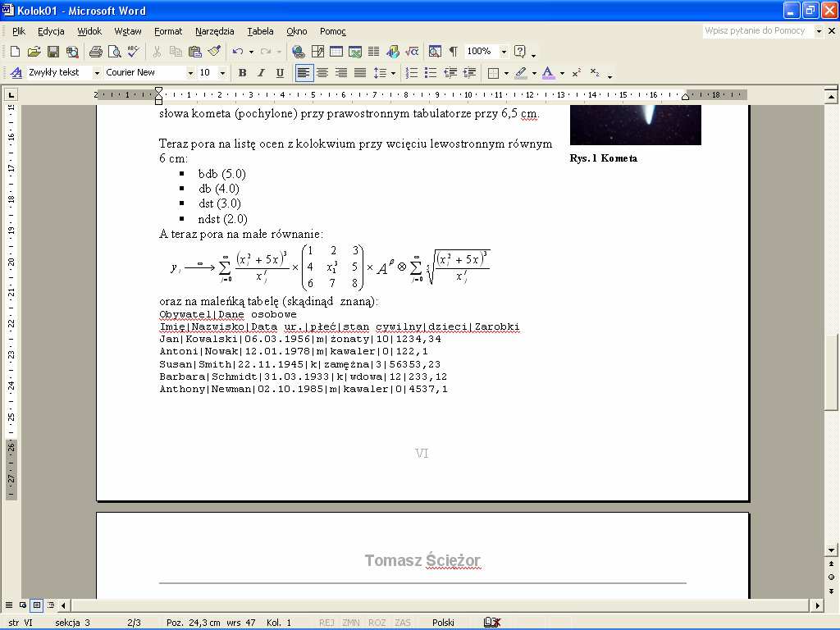
Task: Open the Edycja menu
Action: tap(51, 31)
